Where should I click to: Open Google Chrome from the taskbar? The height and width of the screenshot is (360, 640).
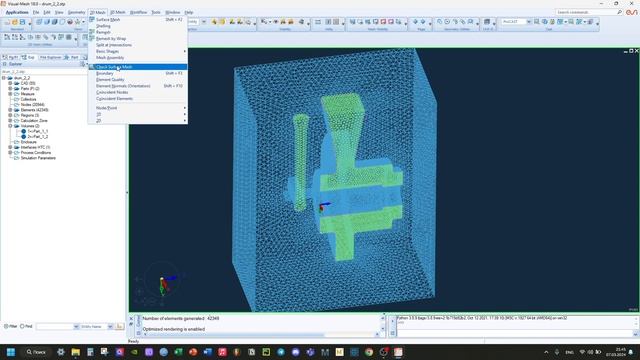click(369, 352)
